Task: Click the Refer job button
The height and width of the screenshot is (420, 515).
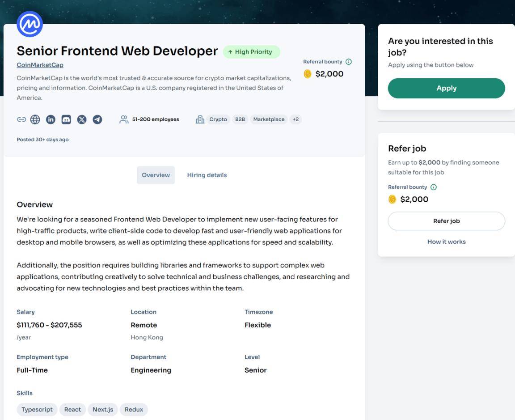Action: tap(446, 221)
